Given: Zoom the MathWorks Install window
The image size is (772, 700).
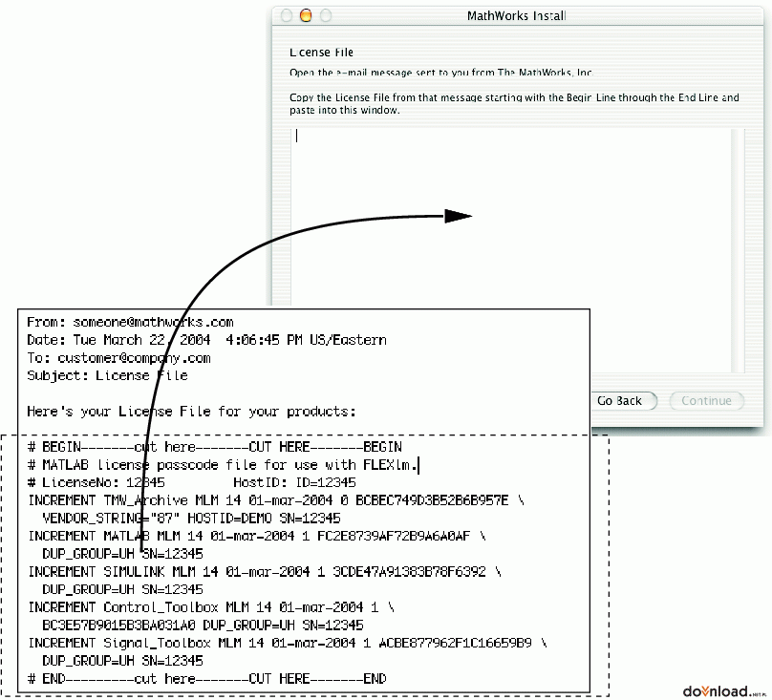Looking at the screenshot, I should click(326, 15).
